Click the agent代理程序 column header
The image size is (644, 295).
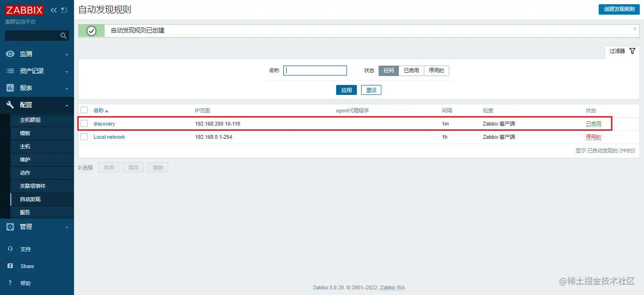pyautogui.click(x=352, y=110)
